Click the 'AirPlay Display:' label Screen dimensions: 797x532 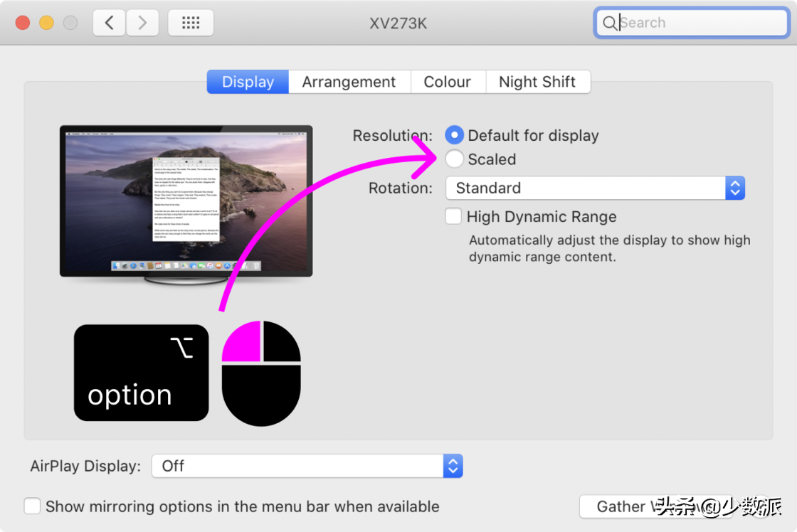click(85, 466)
